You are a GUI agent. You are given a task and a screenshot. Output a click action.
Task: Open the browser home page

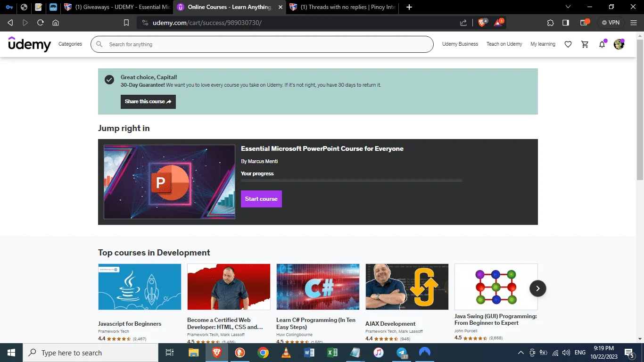(56, 23)
